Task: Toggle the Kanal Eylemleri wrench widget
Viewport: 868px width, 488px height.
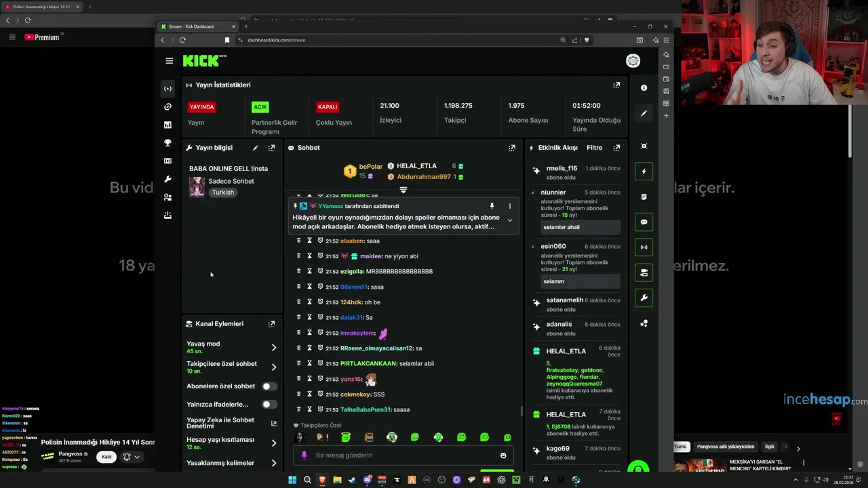Action: click(x=644, y=298)
